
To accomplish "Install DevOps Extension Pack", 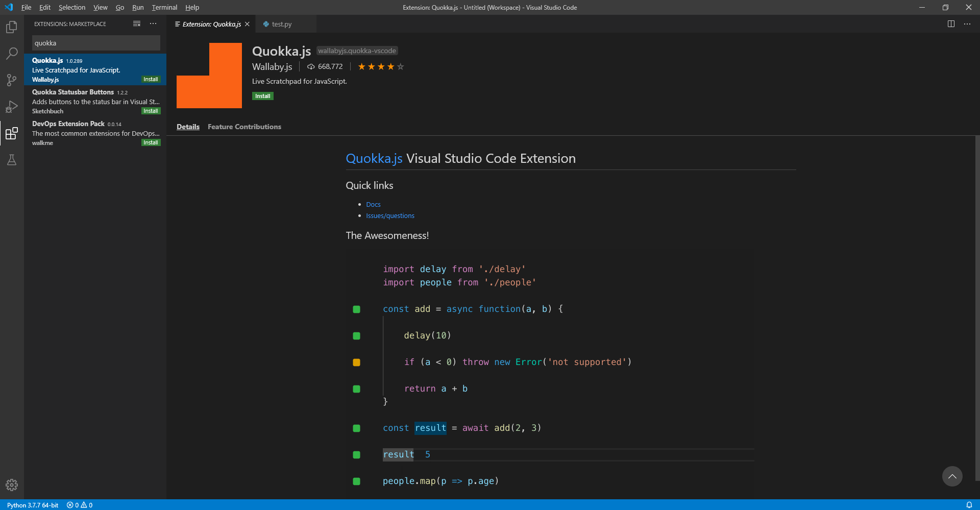I will 151,142.
